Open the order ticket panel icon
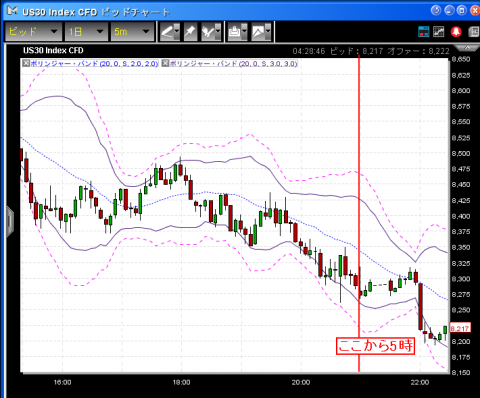Image resolution: width=480 pixels, height=398 pixels. (x=424, y=32)
